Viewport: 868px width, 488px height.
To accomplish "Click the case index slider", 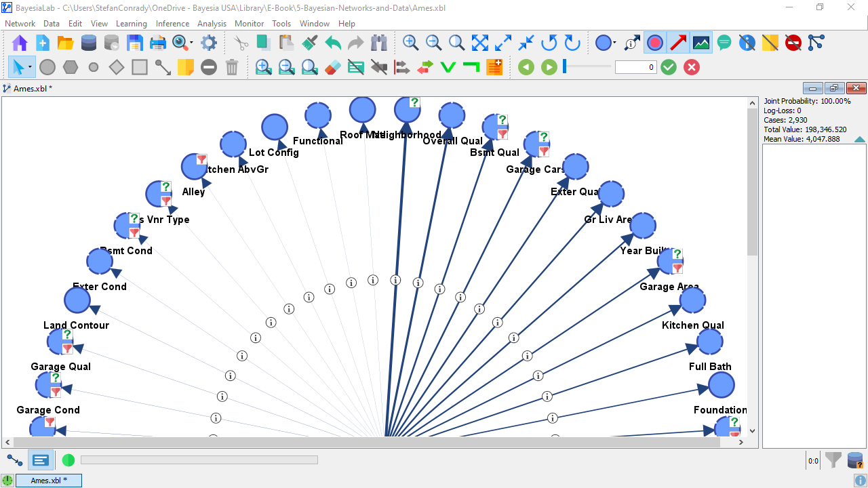I will click(x=587, y=66).
